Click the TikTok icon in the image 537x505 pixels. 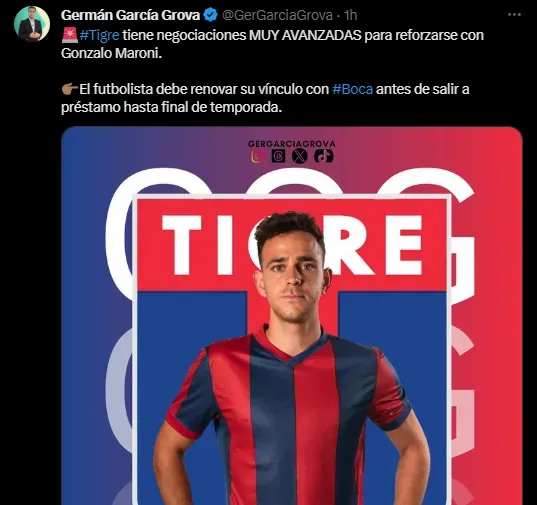coord(324,156)
